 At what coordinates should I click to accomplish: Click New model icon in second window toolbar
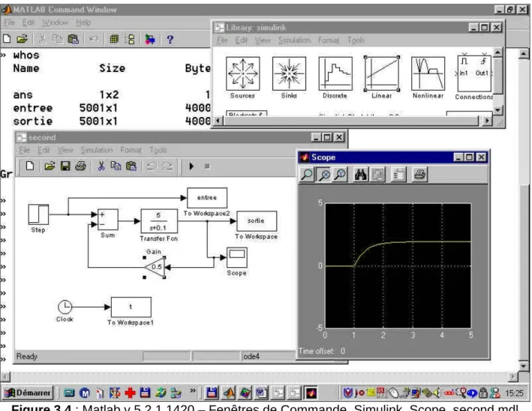[x=30, y=166]
